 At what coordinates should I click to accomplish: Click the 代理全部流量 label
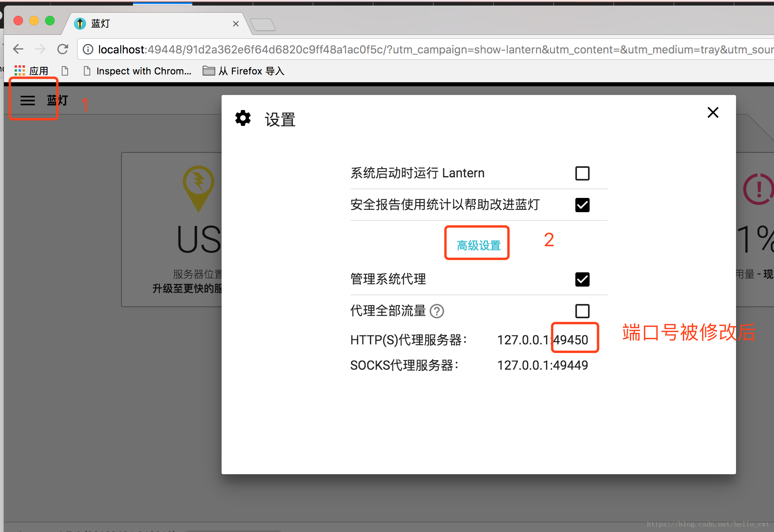pos(388,311)
